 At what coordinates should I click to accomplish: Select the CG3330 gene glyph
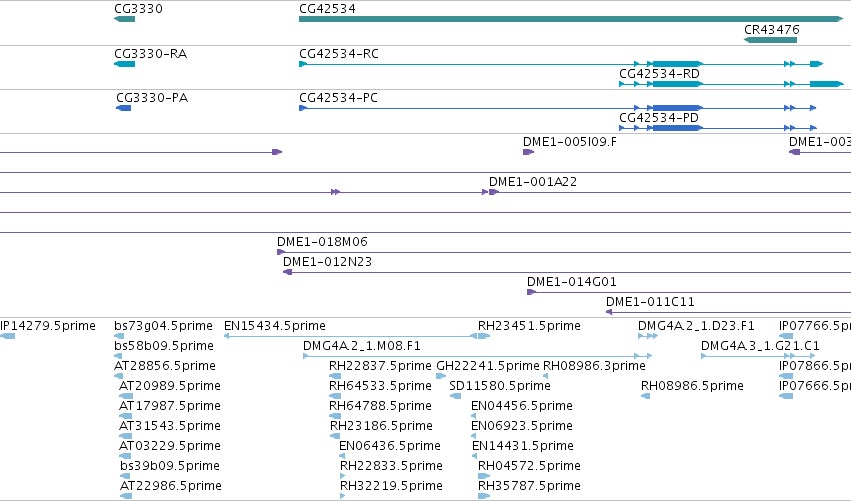(124, 19)
